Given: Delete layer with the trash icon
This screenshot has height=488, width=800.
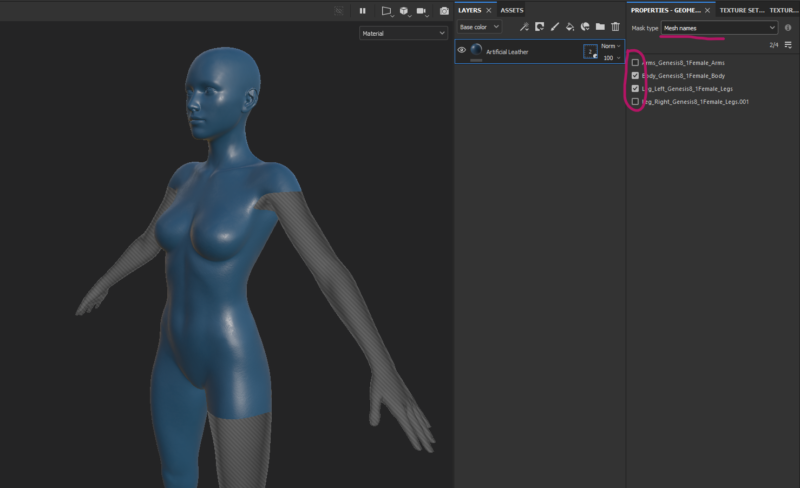Looking at the screenshot, I should click(x=616, y=27).
